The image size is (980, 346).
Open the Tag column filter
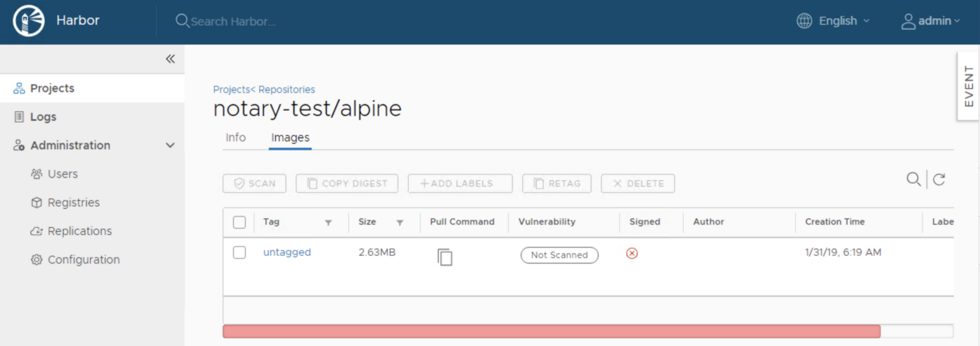tap(328, 223)
